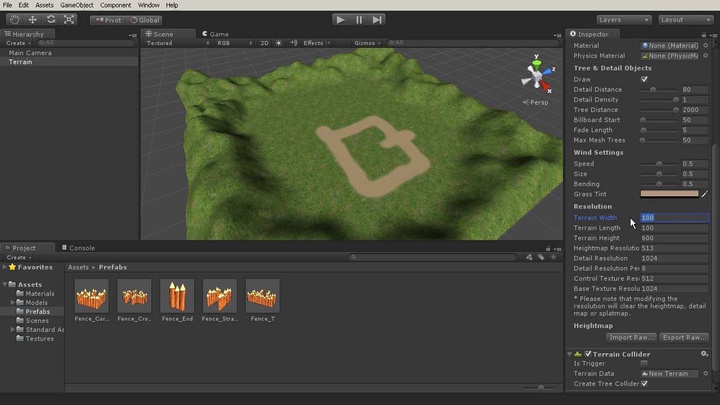
Task: Select the Hand tool in the toolbar
Action: pos(14,19)
